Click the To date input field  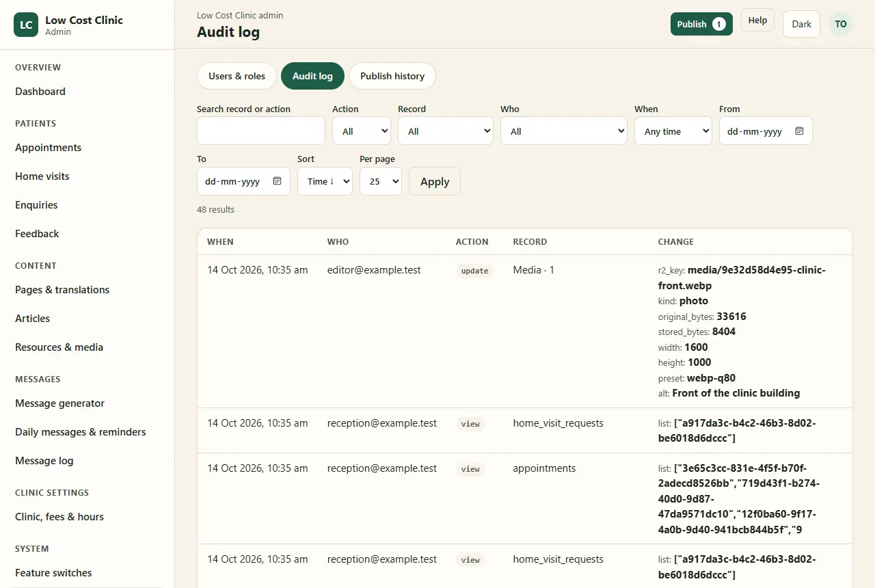(243, 181)
